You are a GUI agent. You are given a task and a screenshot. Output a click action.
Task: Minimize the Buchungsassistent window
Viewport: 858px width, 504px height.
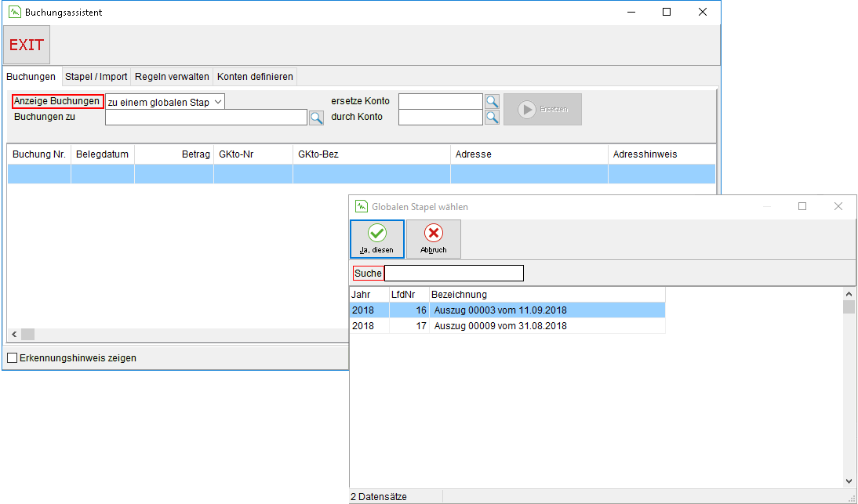tap(631, 12)
